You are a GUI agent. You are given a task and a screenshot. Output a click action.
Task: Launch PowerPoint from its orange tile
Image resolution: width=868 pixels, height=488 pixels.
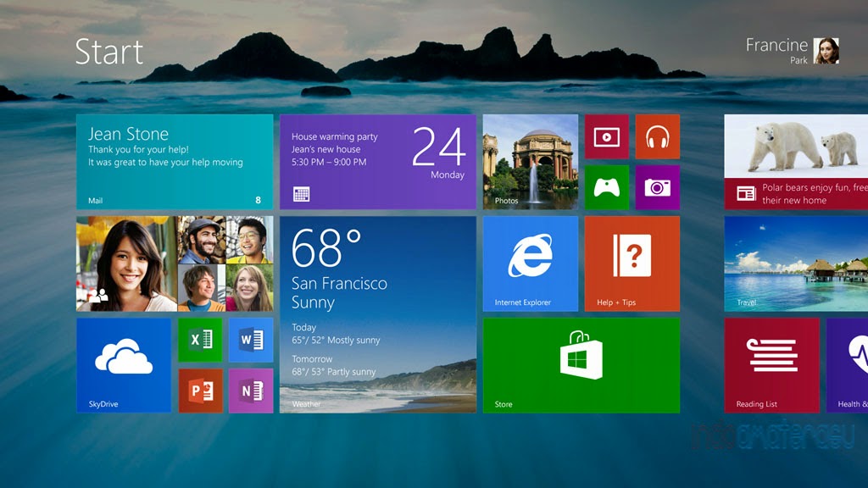[201, 391]
